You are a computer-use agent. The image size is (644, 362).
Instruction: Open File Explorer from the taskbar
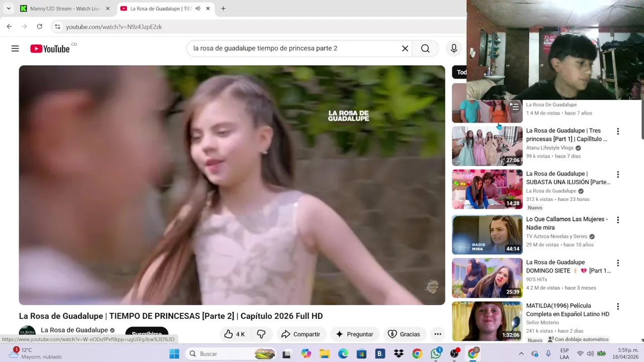click(x=325, y=354)
